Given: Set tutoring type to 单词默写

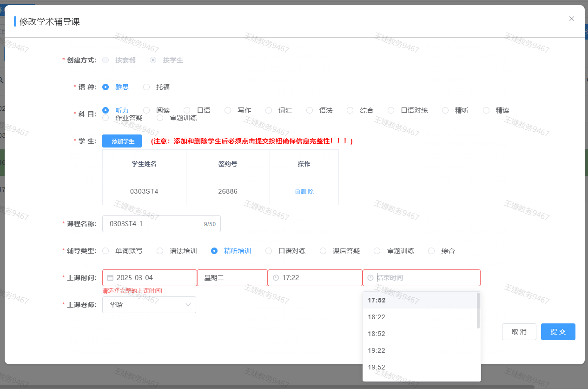Looking at the screenshot, I should (106, 251).
